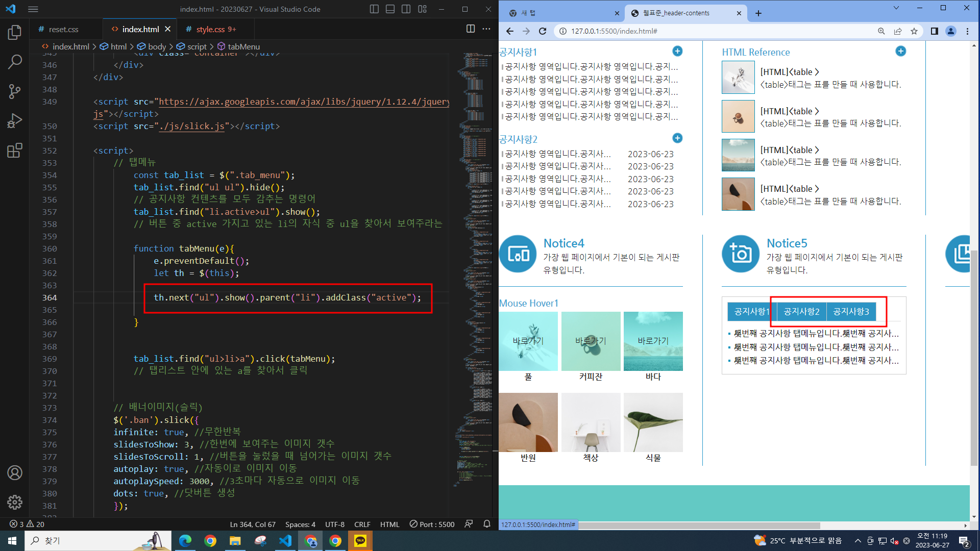Open the Spaces: 4 indentation selector
The image size is (980, 551).
pyautogui.click(x=300, y=524)
